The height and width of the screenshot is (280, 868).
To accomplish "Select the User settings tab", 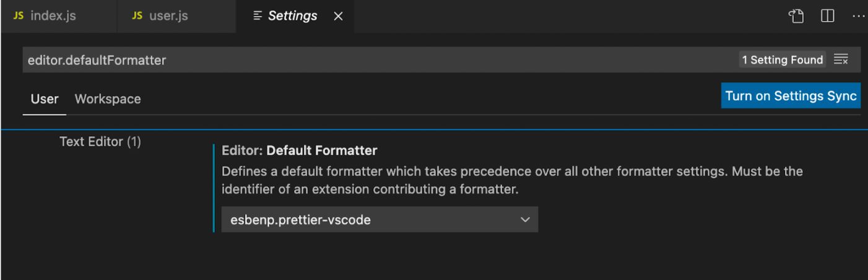I will coord(45,99).
